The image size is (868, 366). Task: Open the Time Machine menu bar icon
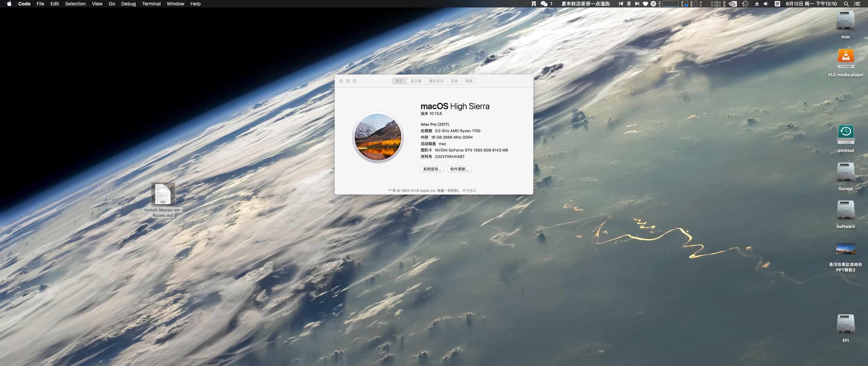(745, 4)
